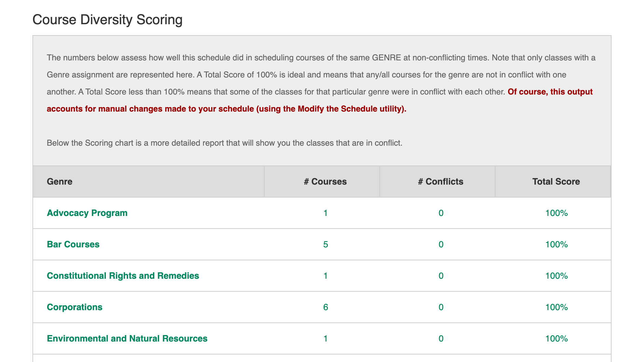Click the conflicts value for Advocacy Program

pyautogui.click(x=440, y=213)
